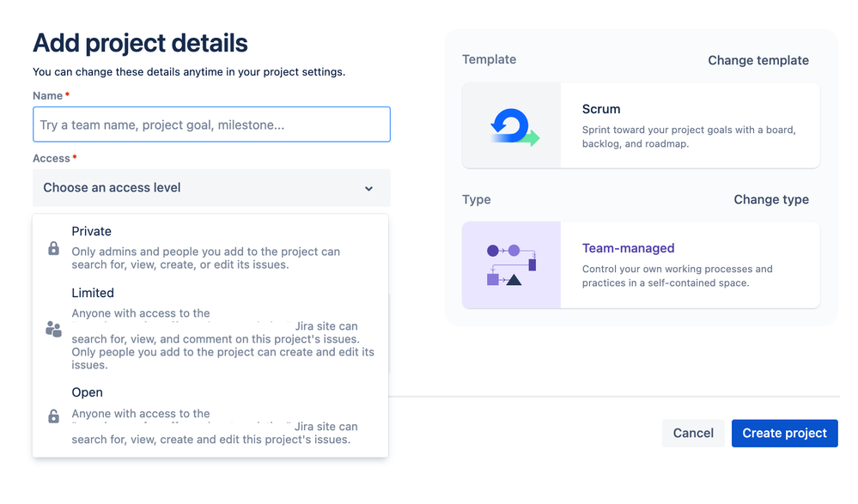
Task: Click the Scrum template title
Action: [x=601, y=109]
